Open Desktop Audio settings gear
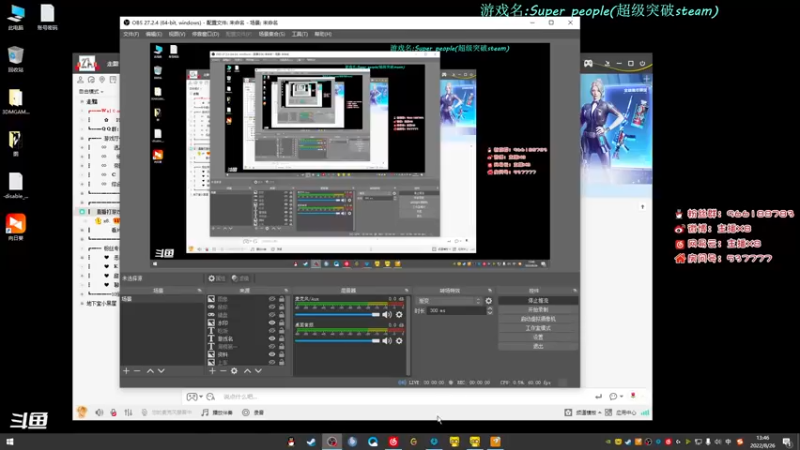Image resolution: width=800 pixels, height=450 pixels. 399,341
